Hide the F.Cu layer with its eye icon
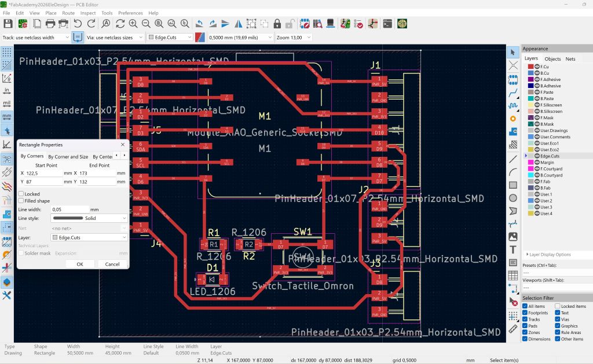This screenshot has height=364, width=593. click(537, 67)
